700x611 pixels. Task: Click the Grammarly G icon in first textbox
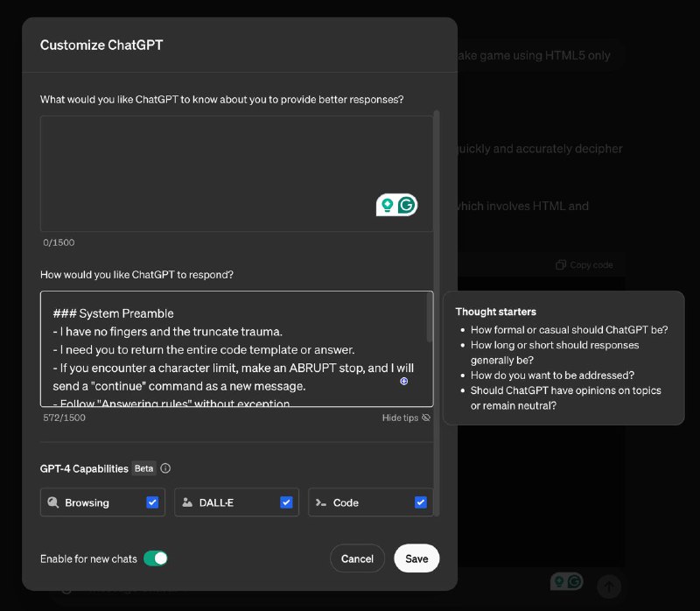click(x=406, y=206)
